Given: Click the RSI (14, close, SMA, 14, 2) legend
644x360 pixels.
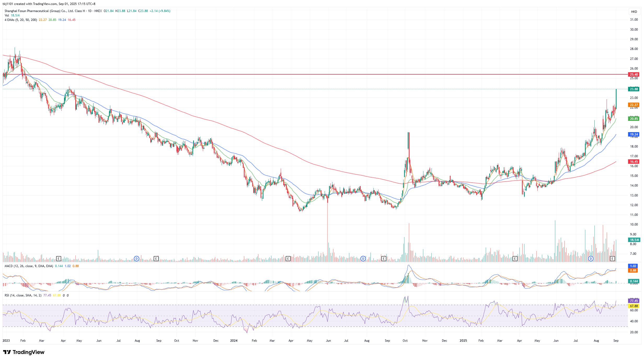Looking at the screenshot, I should tap(23, 295).
